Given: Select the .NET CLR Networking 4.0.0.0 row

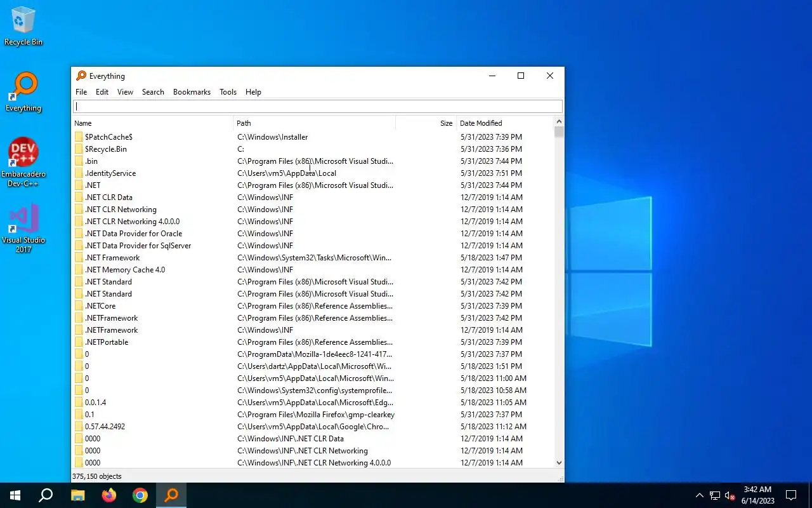Looking at the screenshot, I should pos(313,222).
